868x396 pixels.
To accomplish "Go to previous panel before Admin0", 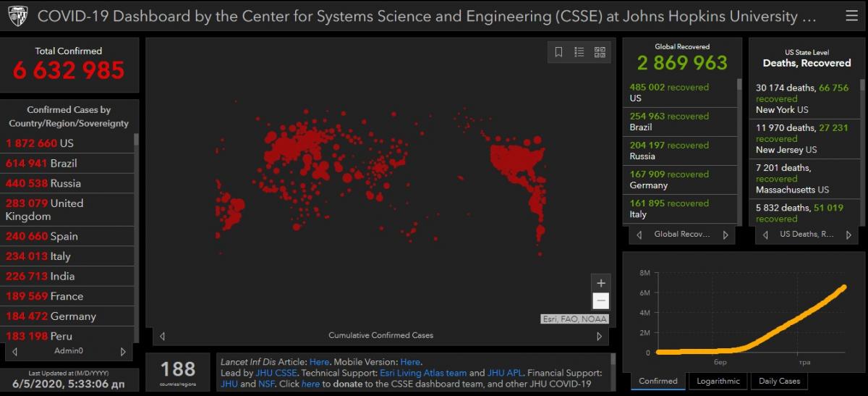I will tap(15, 352).
